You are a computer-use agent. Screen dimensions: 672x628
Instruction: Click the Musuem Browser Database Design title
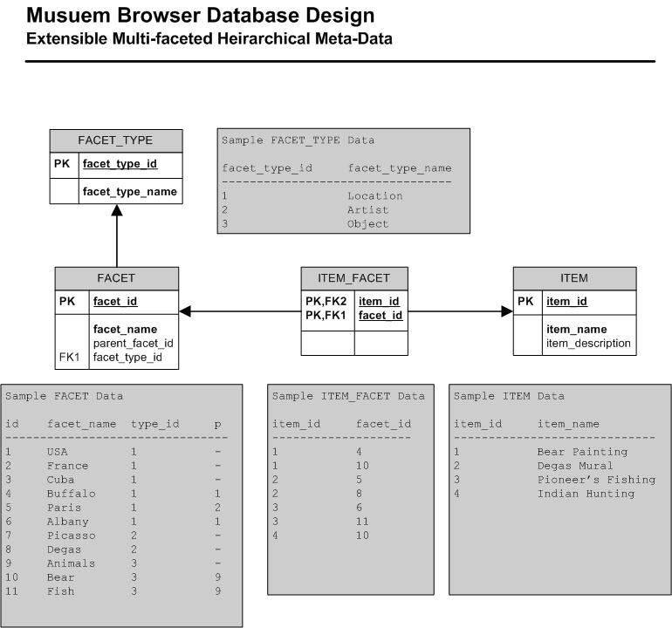201,15
